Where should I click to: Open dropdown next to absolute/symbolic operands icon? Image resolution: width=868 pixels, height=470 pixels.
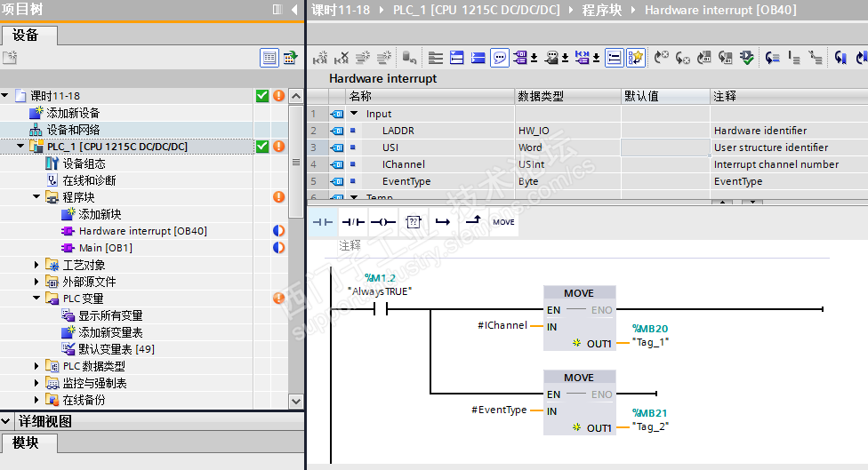534,58
